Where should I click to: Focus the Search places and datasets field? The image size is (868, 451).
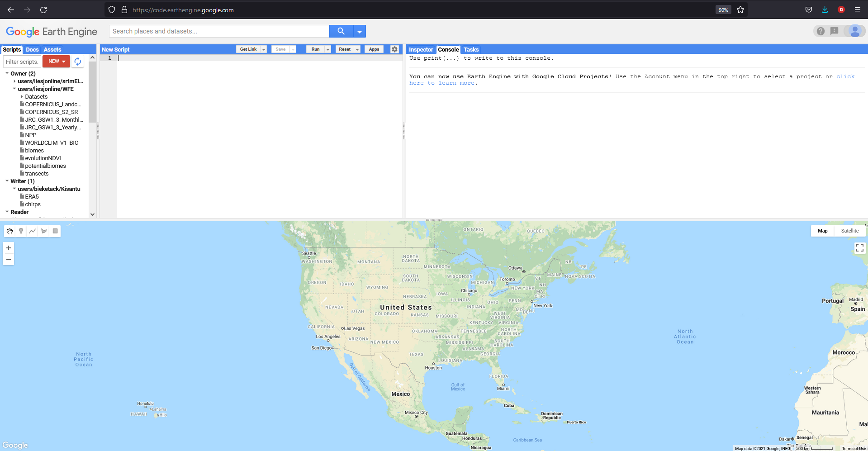pos(219,31)
